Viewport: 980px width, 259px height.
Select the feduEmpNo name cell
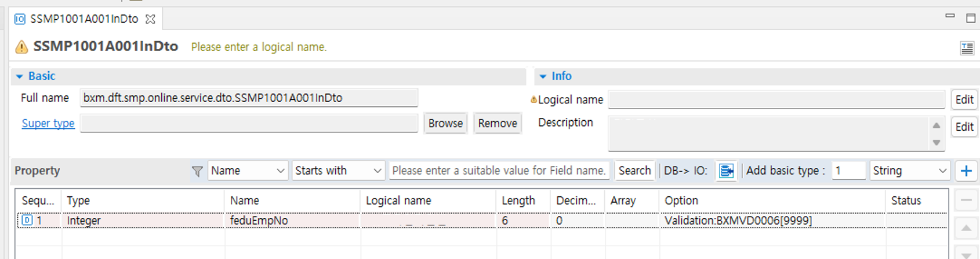click(292, 221)
